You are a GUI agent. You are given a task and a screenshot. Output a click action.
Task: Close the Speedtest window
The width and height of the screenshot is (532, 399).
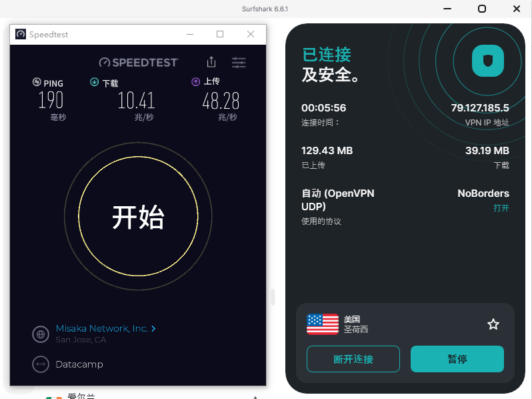pyautogui.click(x=251, y=34)
